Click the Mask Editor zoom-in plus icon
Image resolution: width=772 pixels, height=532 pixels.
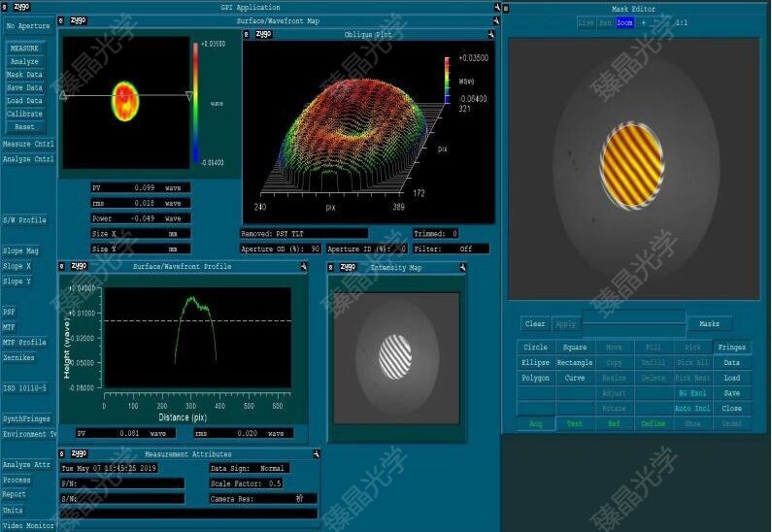point(643,22)
